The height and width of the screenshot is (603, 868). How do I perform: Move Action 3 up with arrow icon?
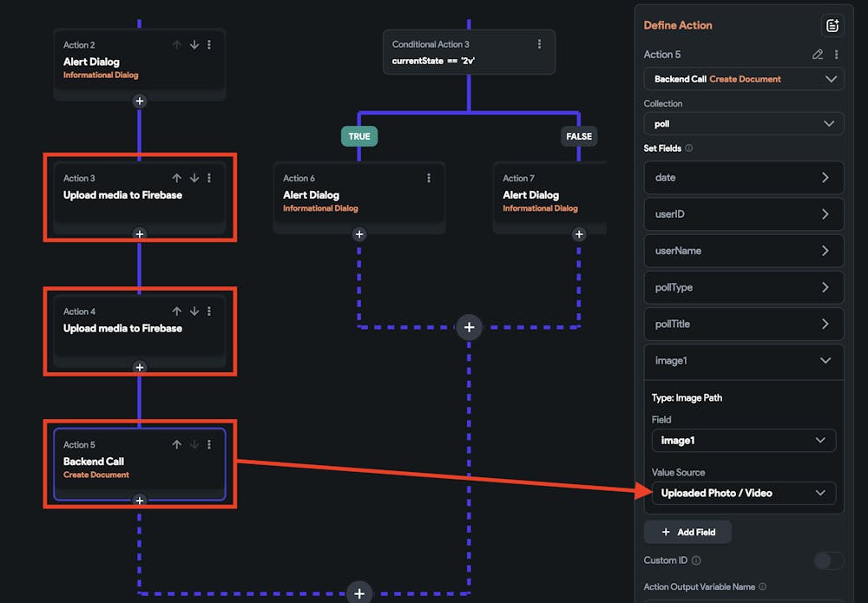(x=177, y=178)
